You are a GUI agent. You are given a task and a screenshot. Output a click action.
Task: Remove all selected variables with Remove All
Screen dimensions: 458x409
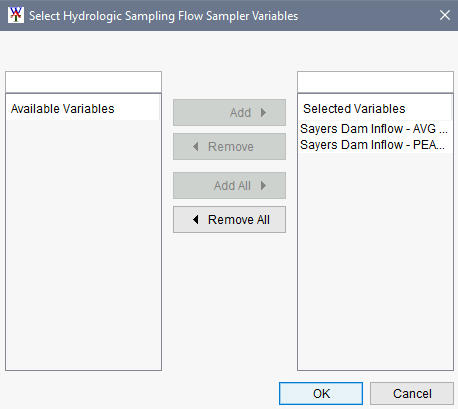point(229,219)
